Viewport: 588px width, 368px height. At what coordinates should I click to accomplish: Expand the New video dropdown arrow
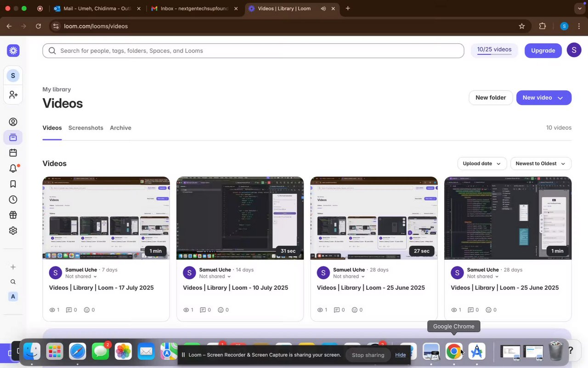tap(560, 98)
